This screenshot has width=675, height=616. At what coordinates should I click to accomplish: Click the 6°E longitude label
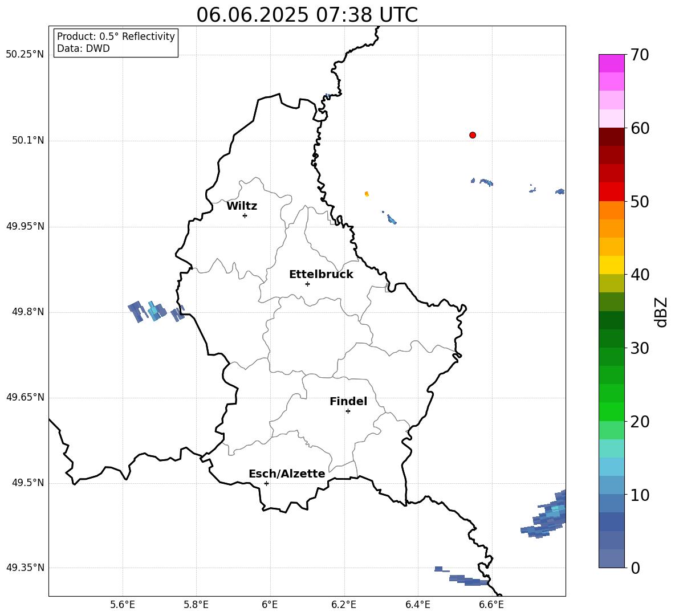coord(270,605)
